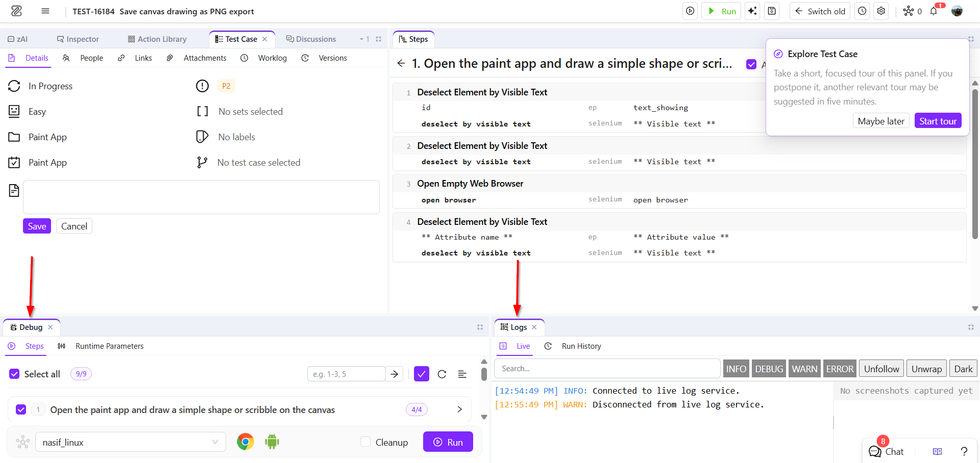
Task: Click the AI sparkle icon beside Run
Action: point(752,11)
